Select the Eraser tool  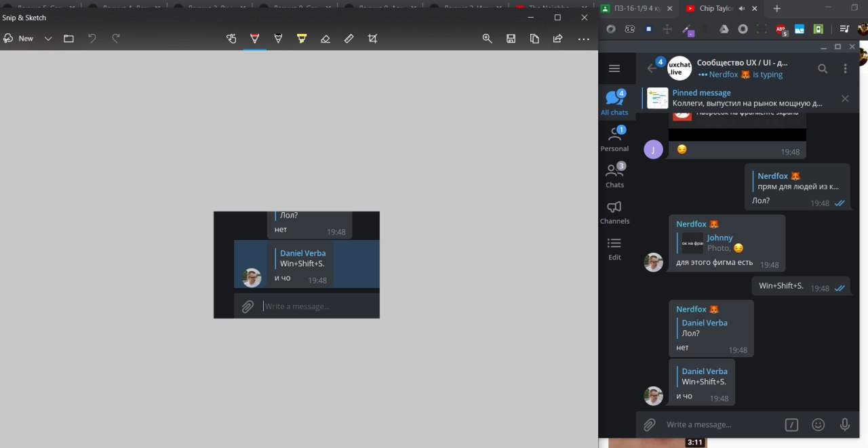[325, 39]
